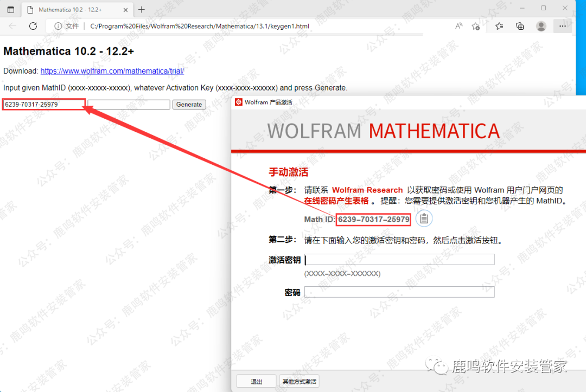The width and height of the screenshot is (586, 392).
Task: Go back using the browser back arrow
Action: (12, 26)
